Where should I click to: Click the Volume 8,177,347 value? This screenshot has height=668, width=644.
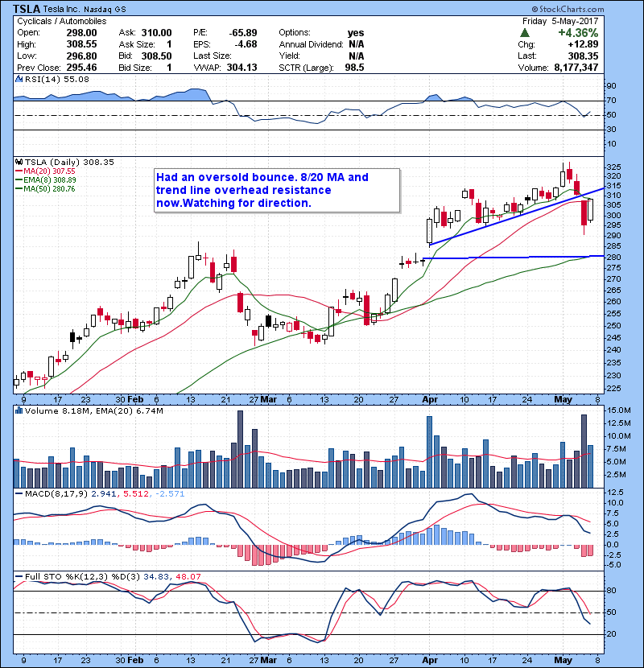pyautogui.click(x=576, y=68)
